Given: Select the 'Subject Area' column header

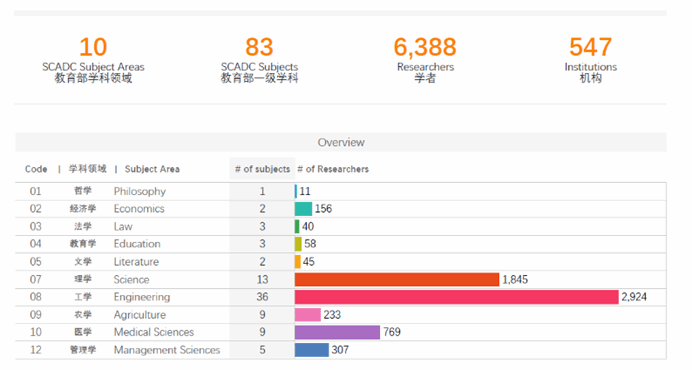Looking at the screenshot, I should pos(152,169).
